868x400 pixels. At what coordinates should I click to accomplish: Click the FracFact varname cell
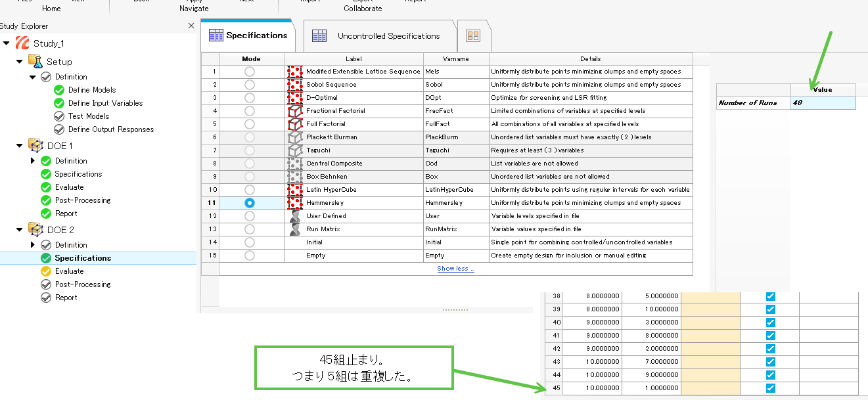456,111
